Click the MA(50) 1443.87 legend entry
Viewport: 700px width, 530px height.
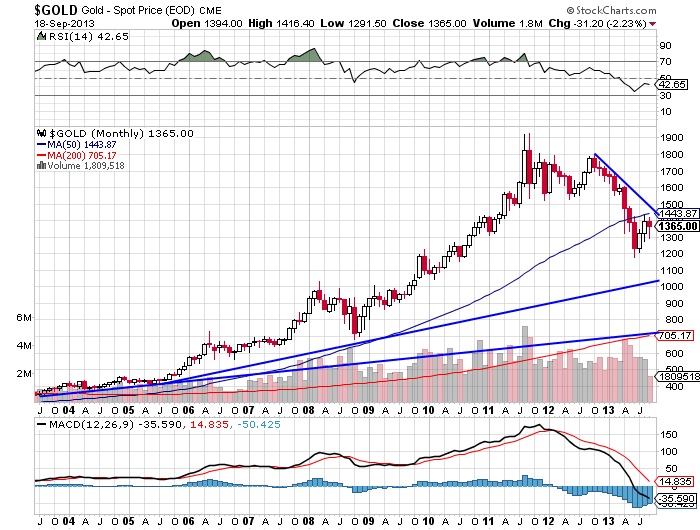point(76,145)
